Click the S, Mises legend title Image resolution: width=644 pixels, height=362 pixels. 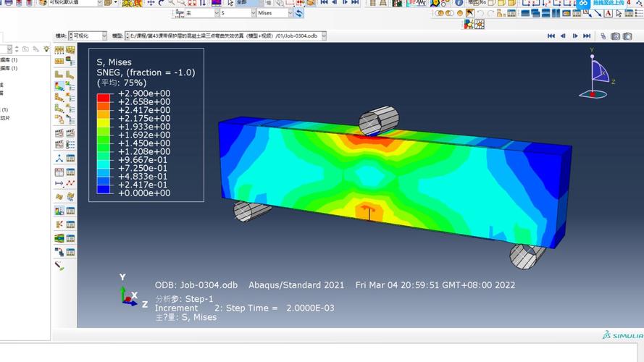pos(114,62)
